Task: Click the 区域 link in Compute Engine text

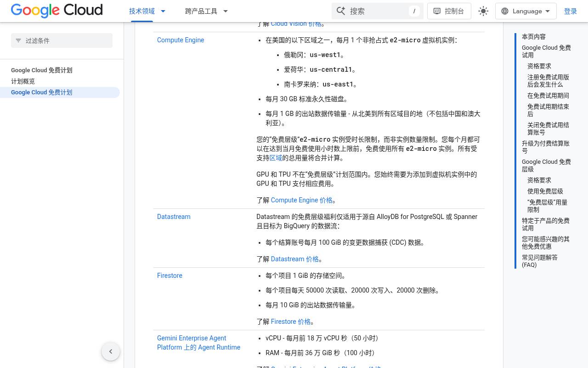Action: 276,158
